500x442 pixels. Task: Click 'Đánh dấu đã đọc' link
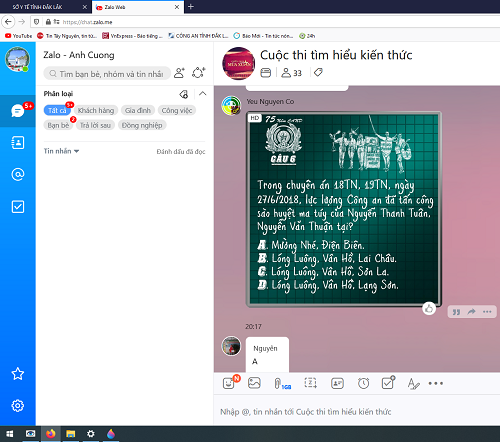click(181, 152)
